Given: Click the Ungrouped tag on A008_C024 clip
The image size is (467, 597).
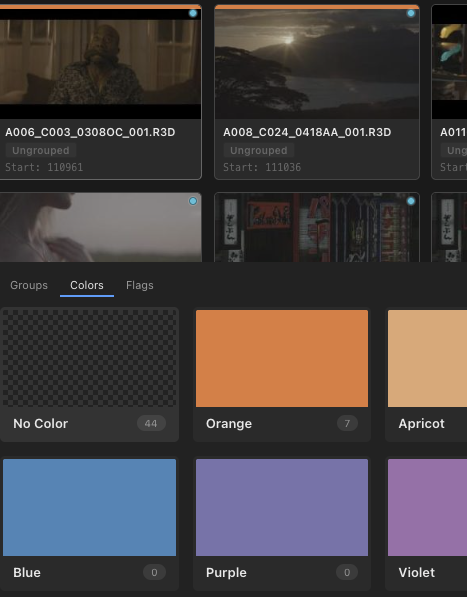Looking at the screenshot, I should (259, 150).
